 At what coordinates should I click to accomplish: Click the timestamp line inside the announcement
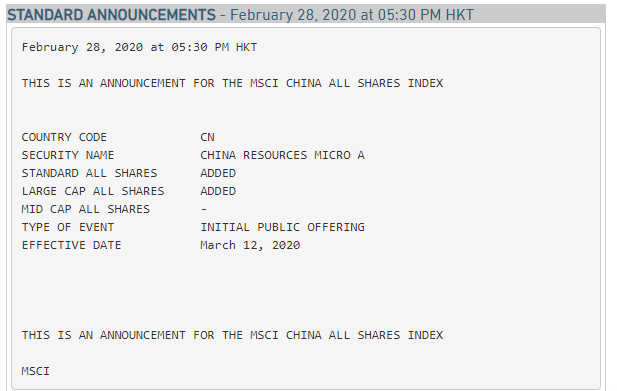click(x=139, y=47)
